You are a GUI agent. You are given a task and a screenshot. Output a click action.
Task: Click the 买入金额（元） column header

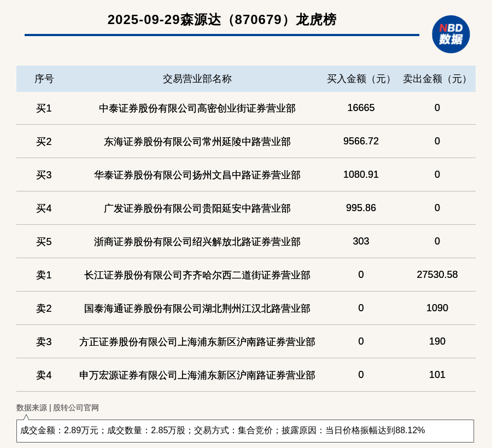pyautogui.click(x=361, y=79)
